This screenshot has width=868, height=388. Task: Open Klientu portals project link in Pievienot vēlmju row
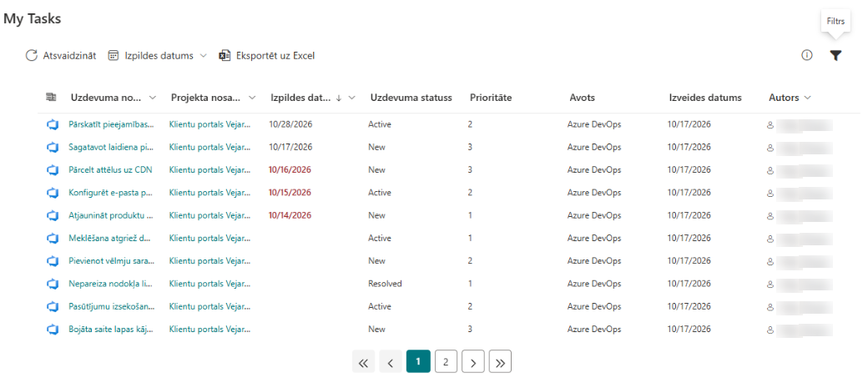[x=210, y=260]
